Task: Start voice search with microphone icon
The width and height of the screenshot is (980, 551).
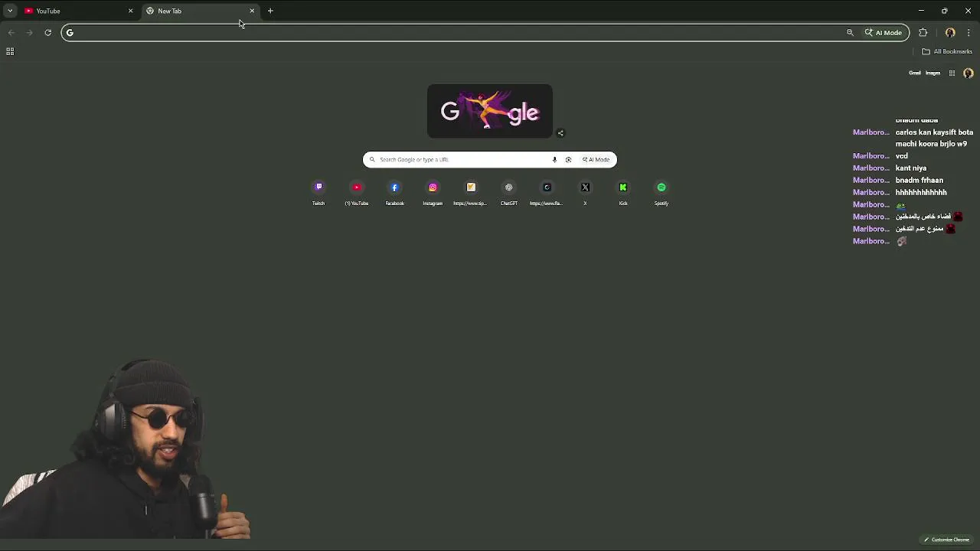Action: pos(554,160)
